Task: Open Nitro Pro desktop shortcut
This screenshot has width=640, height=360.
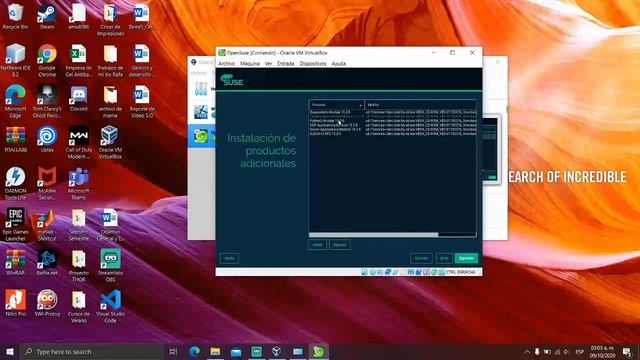Action: click(16, 303)
